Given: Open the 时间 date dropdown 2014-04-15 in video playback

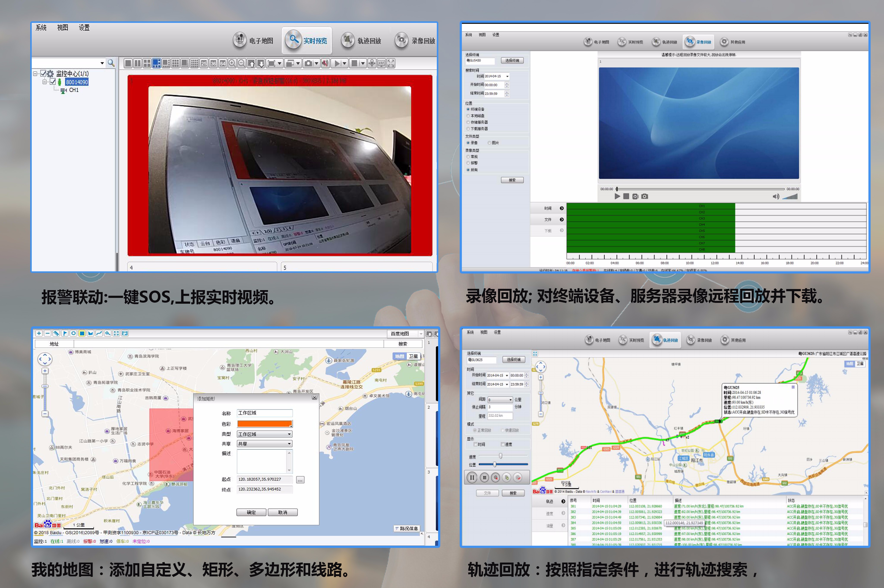Looking at the screenshot, I should (507, 76).
